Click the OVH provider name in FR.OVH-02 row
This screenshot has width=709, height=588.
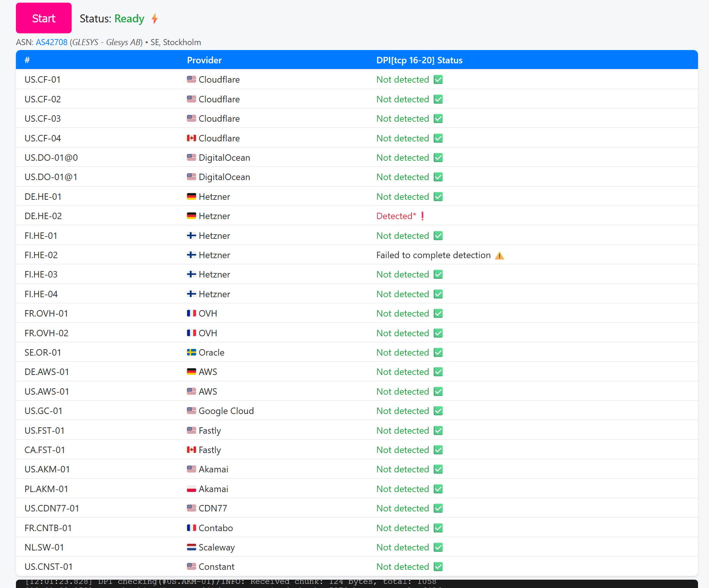pyautogui.click(x=208, y=333)
